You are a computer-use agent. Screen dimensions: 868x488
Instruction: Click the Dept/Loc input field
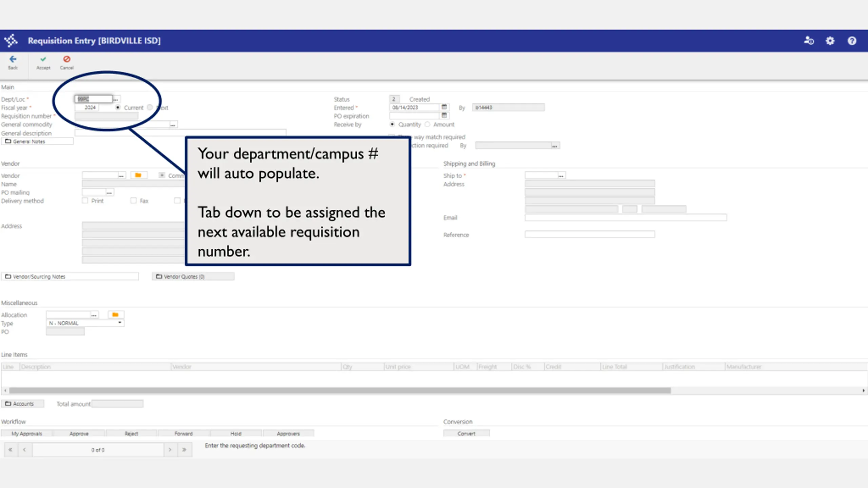point(94,99)
